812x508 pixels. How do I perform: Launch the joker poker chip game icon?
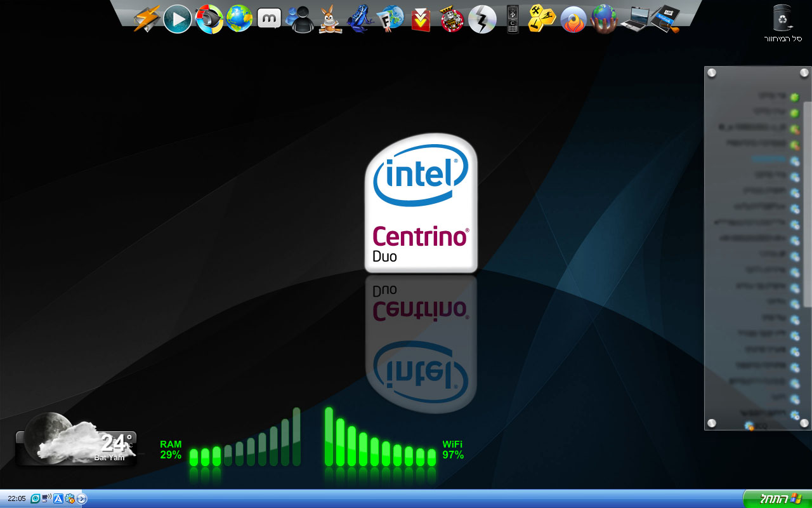click(x=452, y=19)
